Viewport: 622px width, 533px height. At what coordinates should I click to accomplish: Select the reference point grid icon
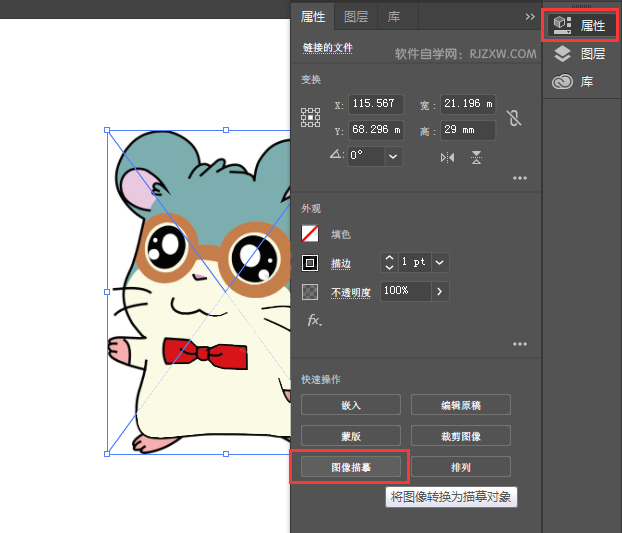point(310,117)
